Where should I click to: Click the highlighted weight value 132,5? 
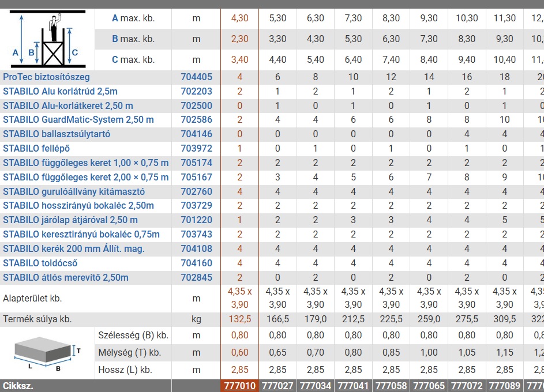click(x=240, y=319)
